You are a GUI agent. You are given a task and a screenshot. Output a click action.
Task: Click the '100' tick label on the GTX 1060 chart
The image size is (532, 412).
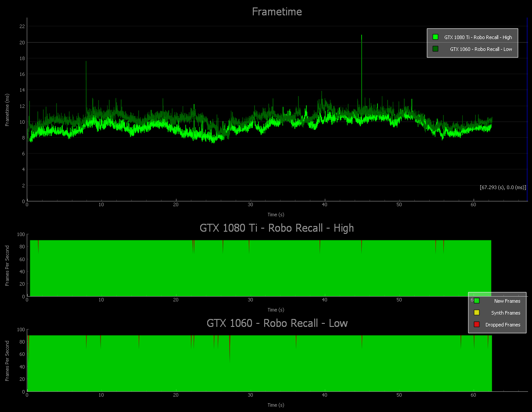(21, 329)
